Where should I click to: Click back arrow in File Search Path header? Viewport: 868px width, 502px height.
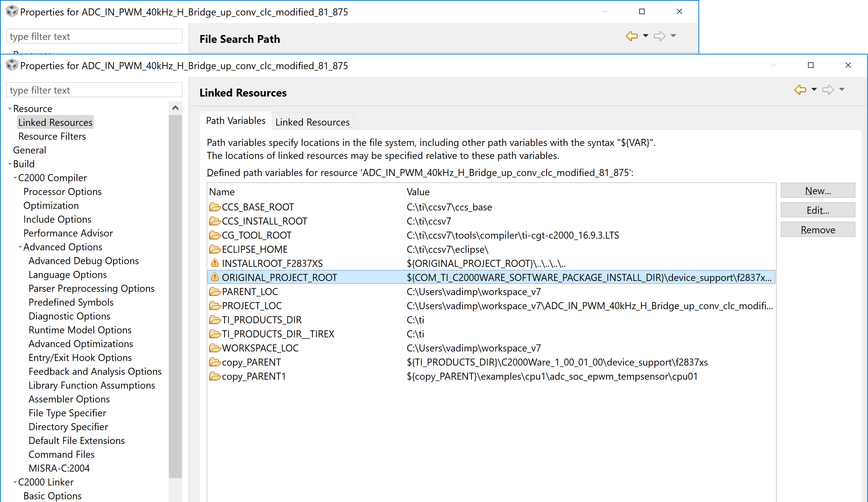(632, 36)
